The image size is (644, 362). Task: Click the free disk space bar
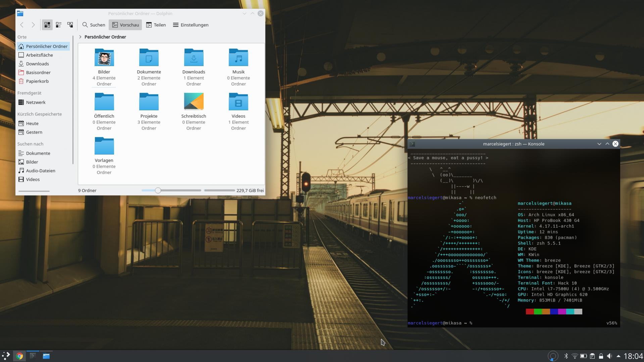pyautogui.click(x=219, y=190)
